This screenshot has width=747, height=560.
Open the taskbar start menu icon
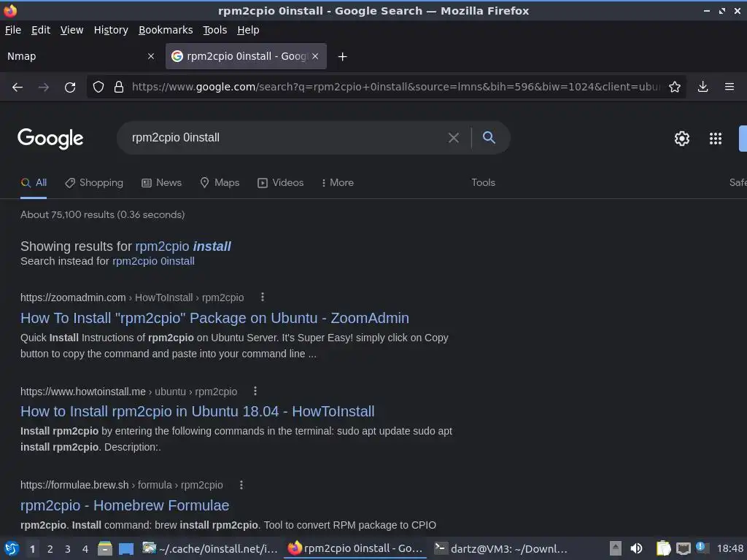pos(12,548)
